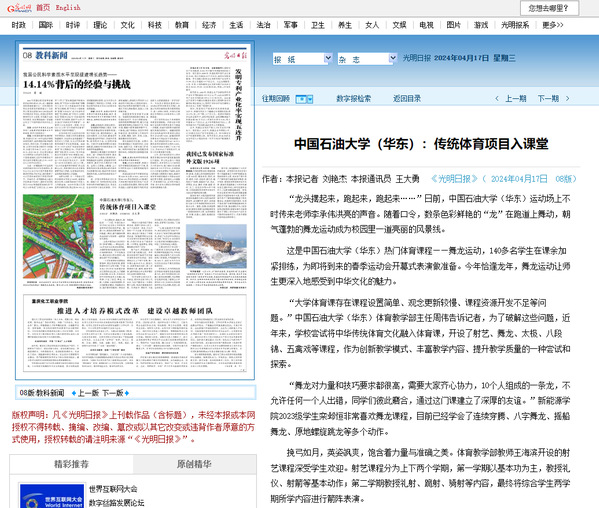Click the aerial farmland photo in page image
Viewport: 599px width, 508px height.
[x=58, y=236]
